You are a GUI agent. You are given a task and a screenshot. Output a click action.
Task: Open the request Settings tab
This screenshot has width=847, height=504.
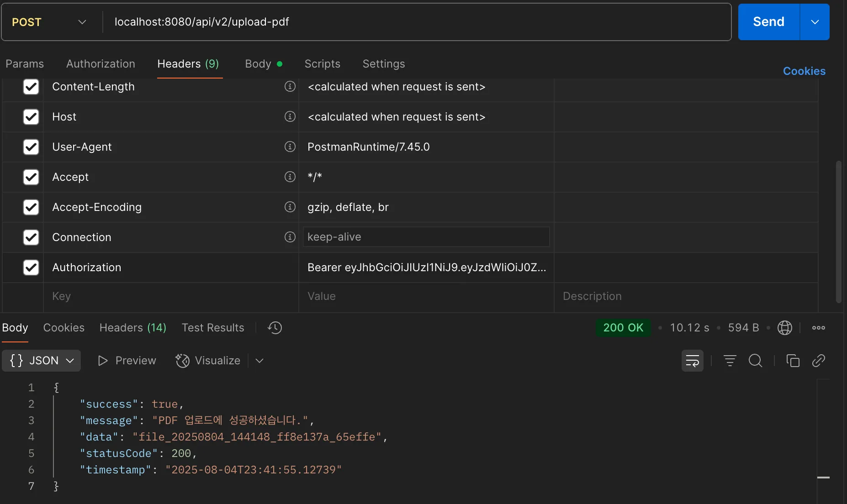[x=384, y=64]
